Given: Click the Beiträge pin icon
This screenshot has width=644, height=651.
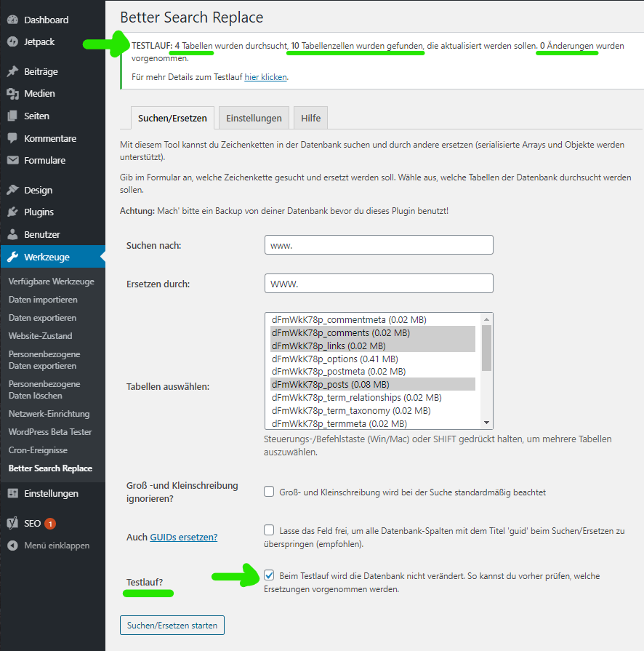Looking at the screenshot, I should click(x=13, y=71).
